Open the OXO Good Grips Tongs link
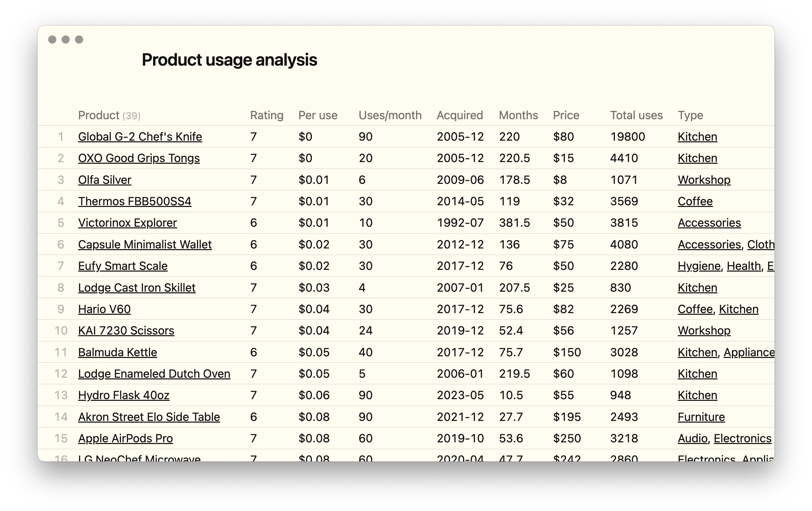This screenshot has height=511, width=812. tap(139, 158)
